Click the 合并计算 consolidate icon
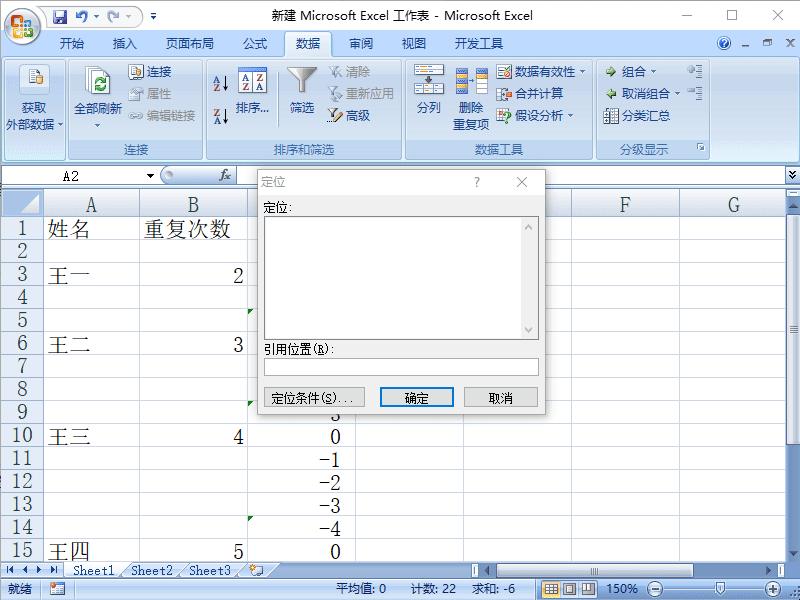Viewport: 800px width, 600px height. (x=528, y=95)
